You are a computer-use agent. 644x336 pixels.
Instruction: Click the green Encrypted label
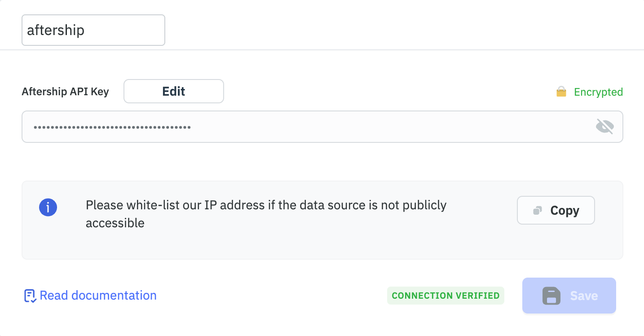tap(598, 92)
